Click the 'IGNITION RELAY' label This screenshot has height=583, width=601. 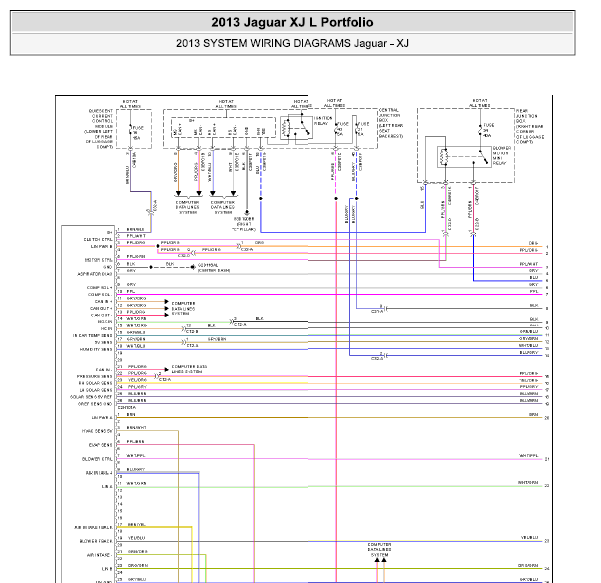coord(323,121)
